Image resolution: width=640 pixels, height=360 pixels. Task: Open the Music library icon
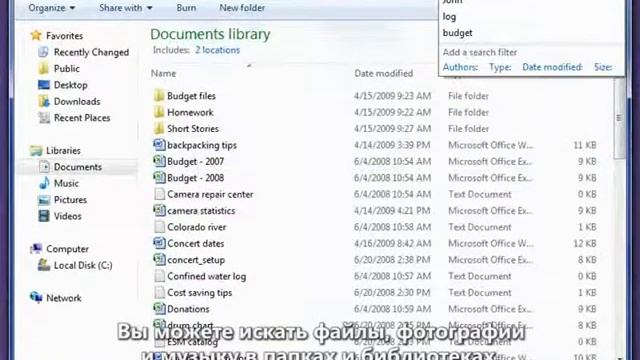(44, 183)
